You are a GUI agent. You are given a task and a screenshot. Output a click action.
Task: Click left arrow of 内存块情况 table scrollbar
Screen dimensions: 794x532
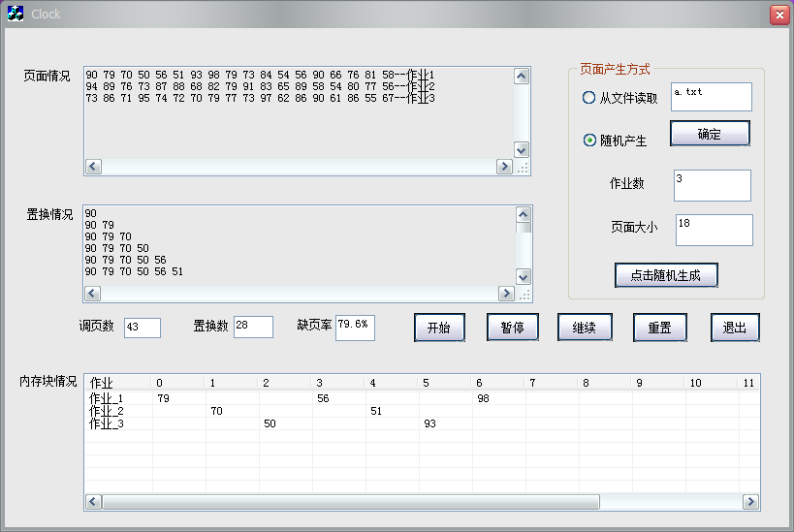(x=93, y=502)
